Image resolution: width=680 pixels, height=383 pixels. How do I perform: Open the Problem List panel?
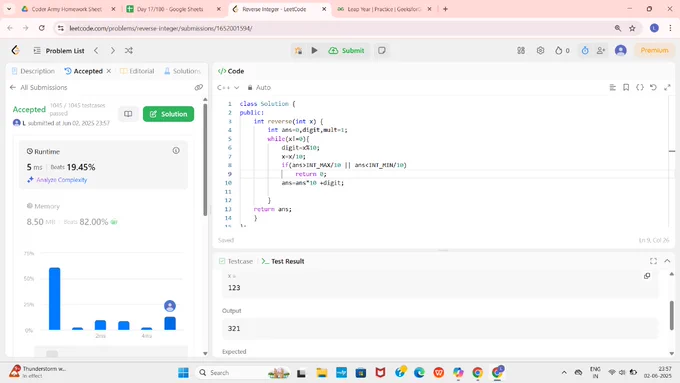[59, 51]
